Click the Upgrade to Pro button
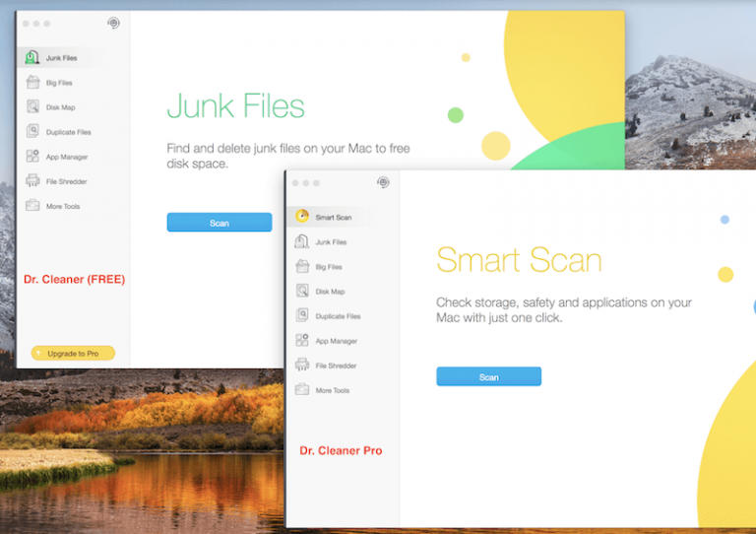This screenshot has width=756, height=534. click(73, 353)
